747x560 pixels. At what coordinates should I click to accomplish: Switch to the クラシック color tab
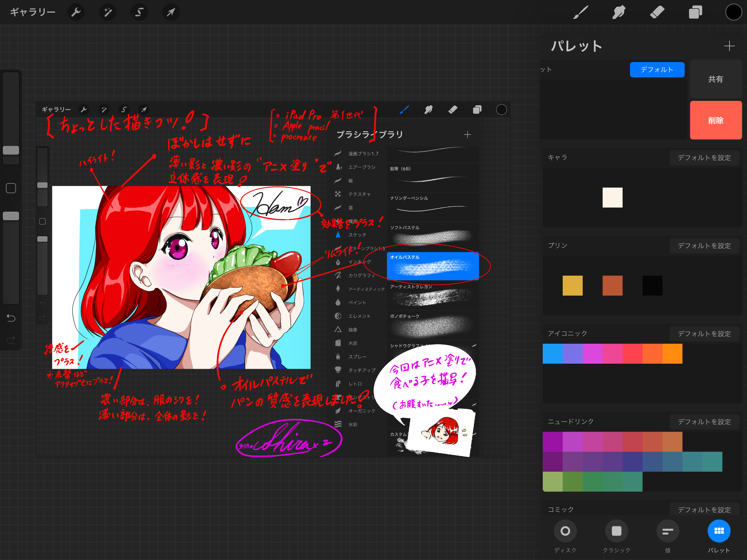[616, 537]
